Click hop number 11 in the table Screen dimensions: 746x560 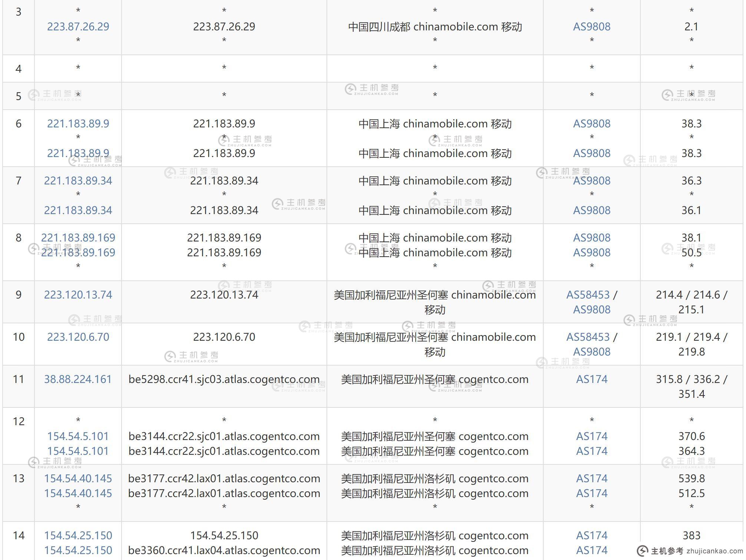tap(19, 379)
